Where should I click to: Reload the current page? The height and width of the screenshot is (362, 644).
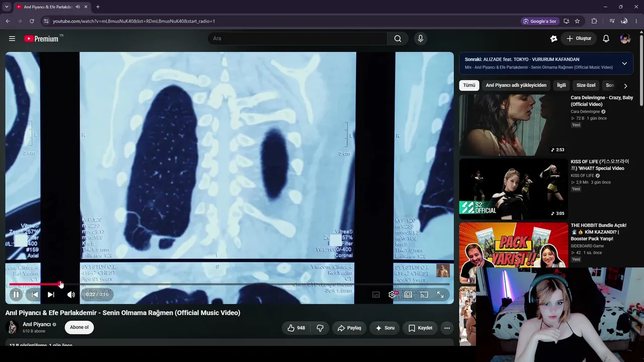[32, 21]
